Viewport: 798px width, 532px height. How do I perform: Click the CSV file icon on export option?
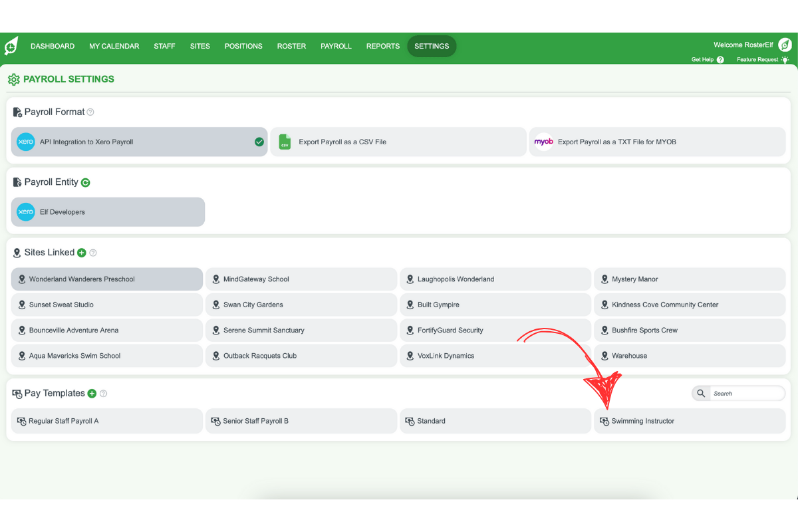coord(285,142)
